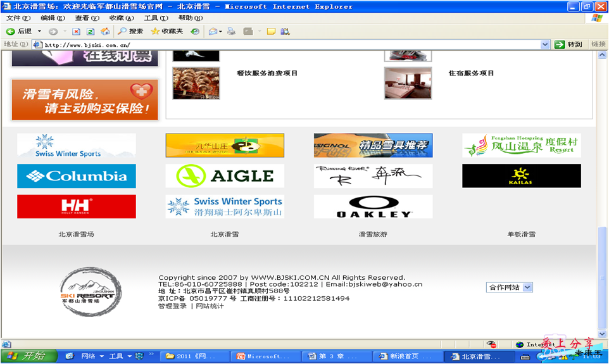Image resolution: width=609 pixels, height=364 pixels.
Task: Open the 查看(V) menu
Action: click(87, 18)
